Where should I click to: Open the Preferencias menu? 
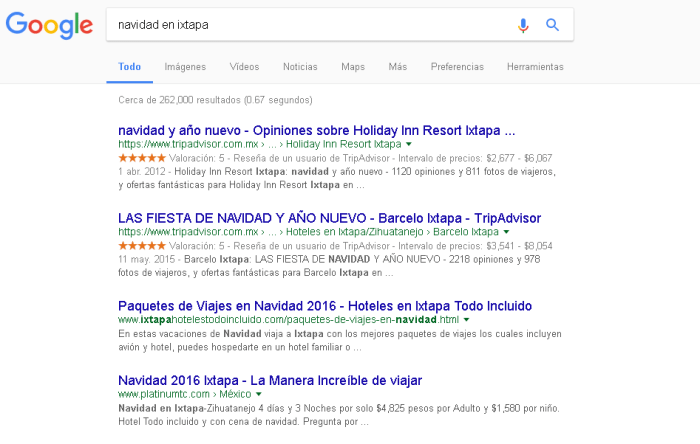click(457, 67)
